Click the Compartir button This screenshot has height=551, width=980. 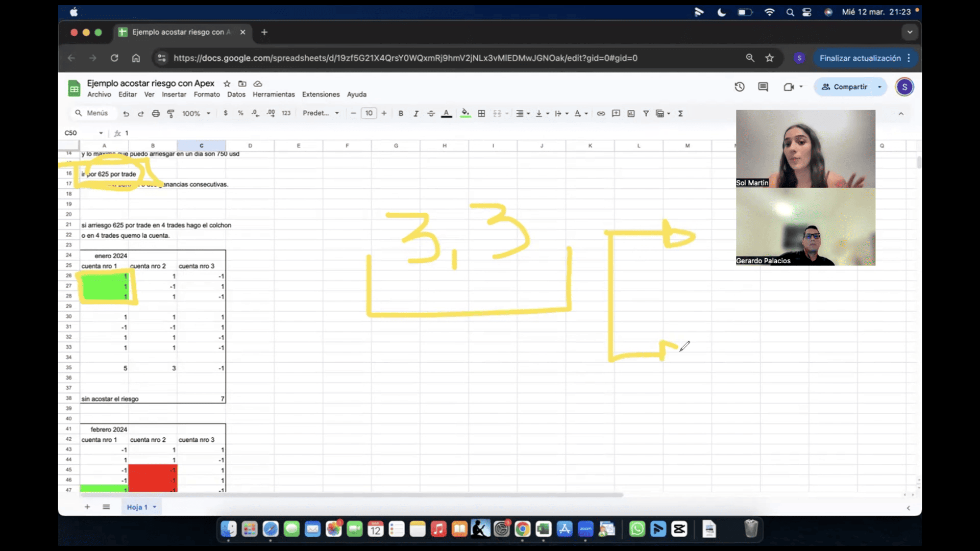pos(845,87)
